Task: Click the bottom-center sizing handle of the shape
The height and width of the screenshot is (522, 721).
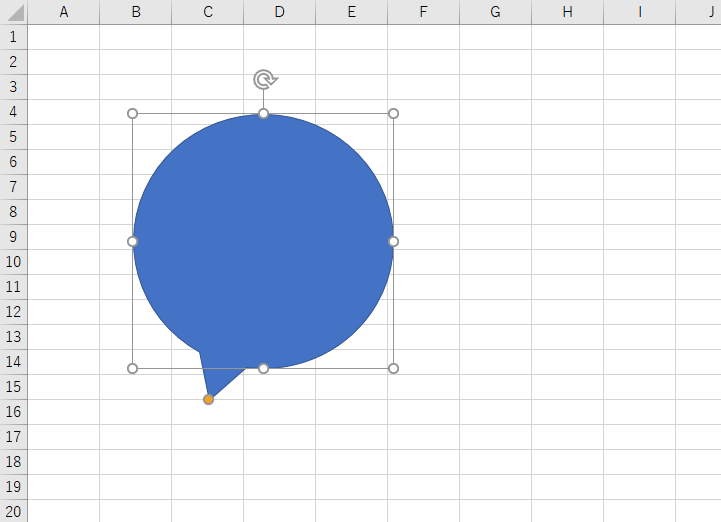Action: (263, 368)
